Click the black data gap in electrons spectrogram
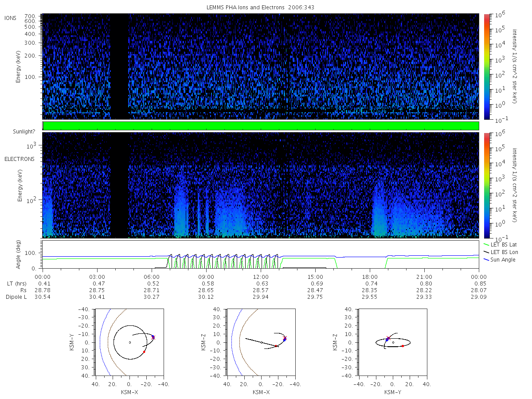Image resolution: width=532 pixels, height=399 pixels. point(119,185)
